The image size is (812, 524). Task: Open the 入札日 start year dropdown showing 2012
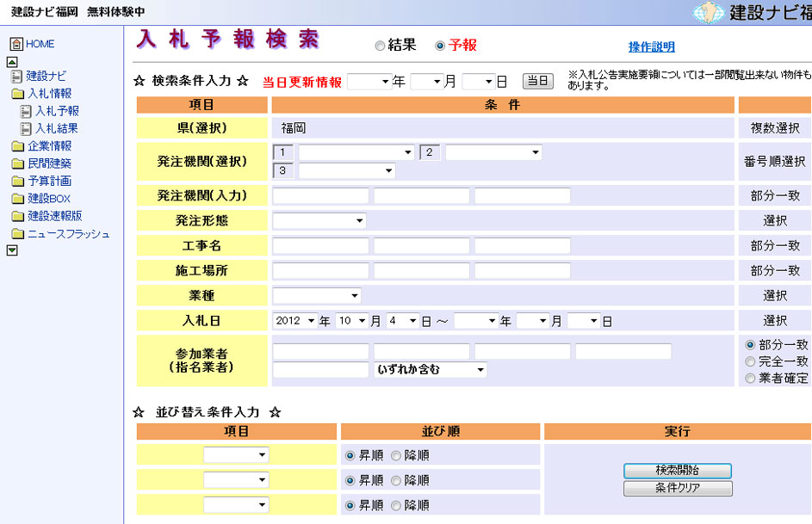click(x=295, y=321)
